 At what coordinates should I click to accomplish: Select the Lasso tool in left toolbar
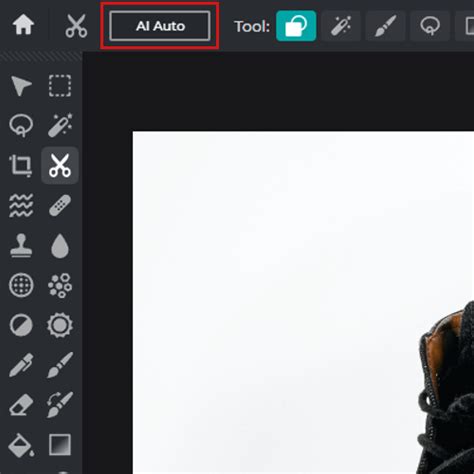coord(21,125)
